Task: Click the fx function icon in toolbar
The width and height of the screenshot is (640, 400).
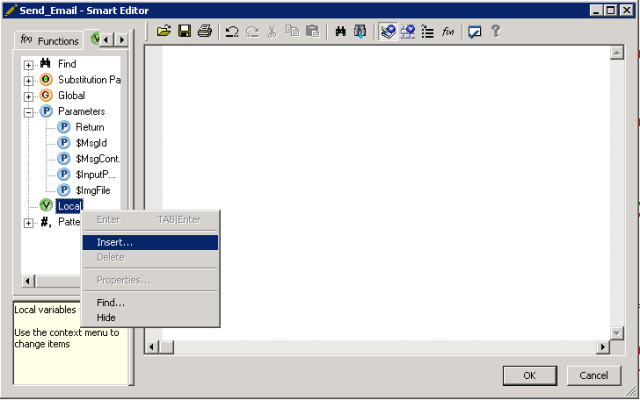Action: (x=449, y=31)
